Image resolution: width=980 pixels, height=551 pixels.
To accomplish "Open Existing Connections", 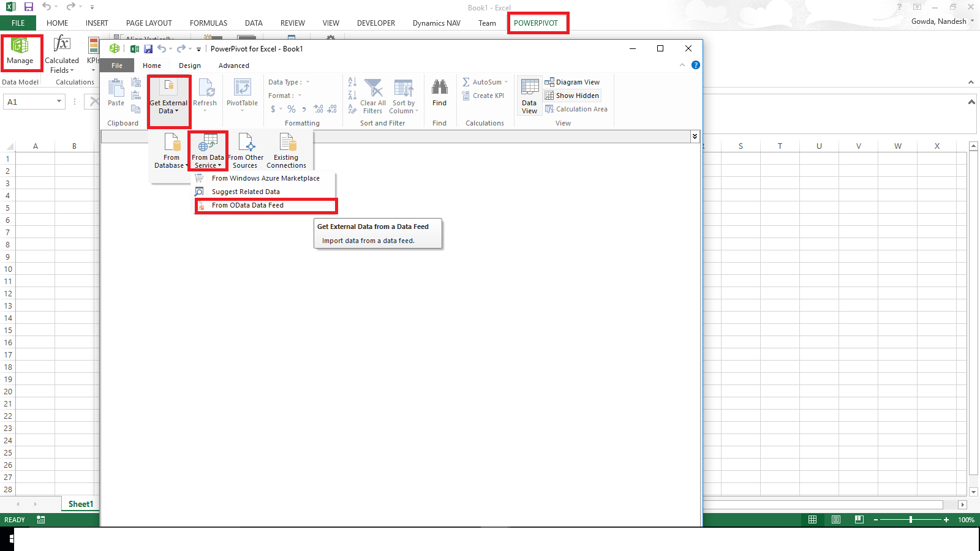I will pos(286,151).
